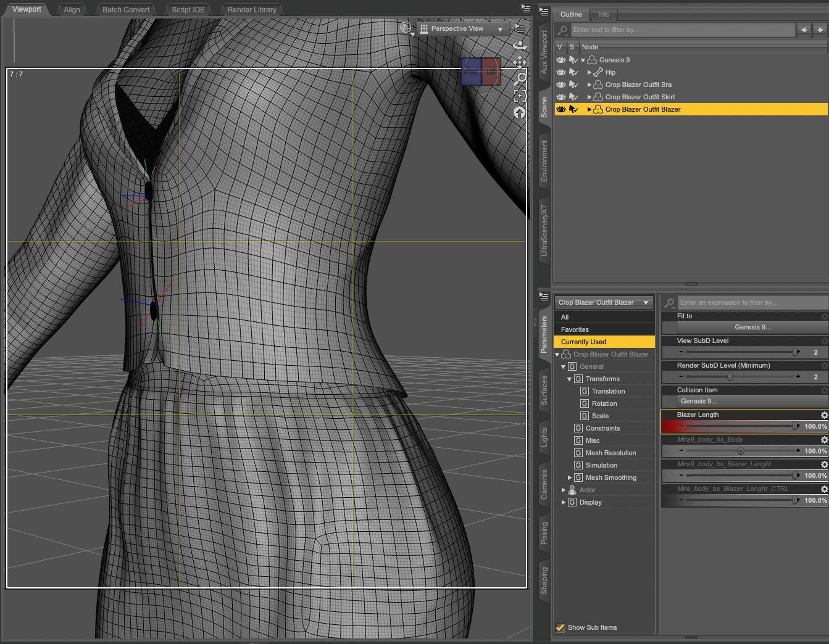Click the minus button on View SubD Level

(x=681, y=352)
